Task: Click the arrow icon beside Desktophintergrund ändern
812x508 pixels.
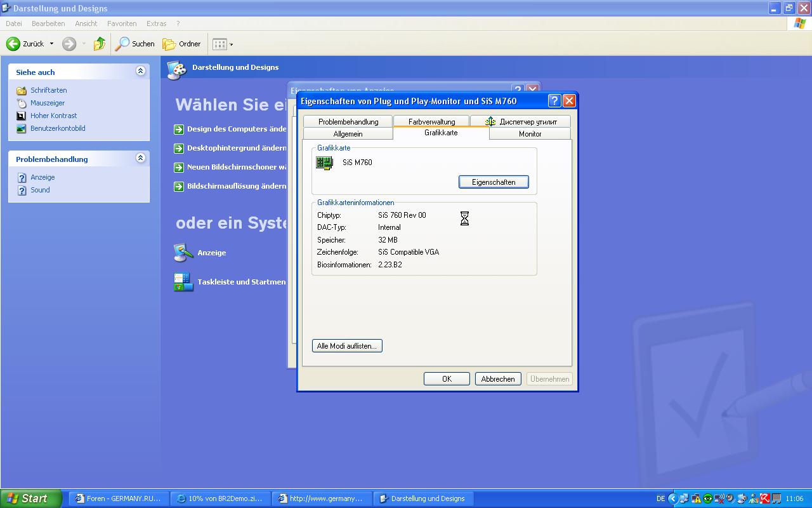Action: (179, 148)
